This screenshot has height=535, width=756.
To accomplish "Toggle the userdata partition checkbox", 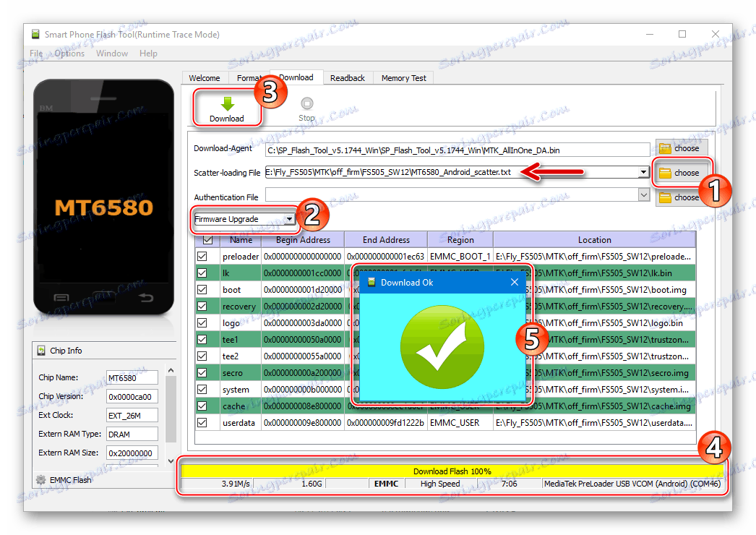I will pos(202,423).
